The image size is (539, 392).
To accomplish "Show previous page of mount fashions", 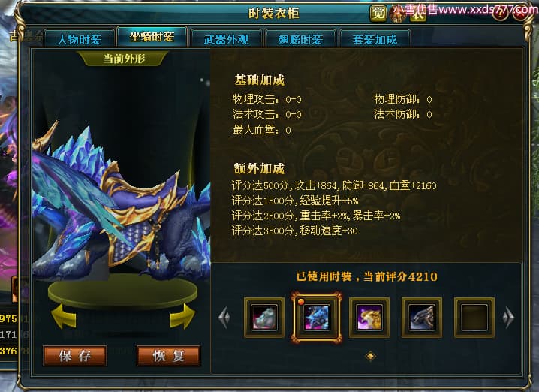I will [224, 317].
